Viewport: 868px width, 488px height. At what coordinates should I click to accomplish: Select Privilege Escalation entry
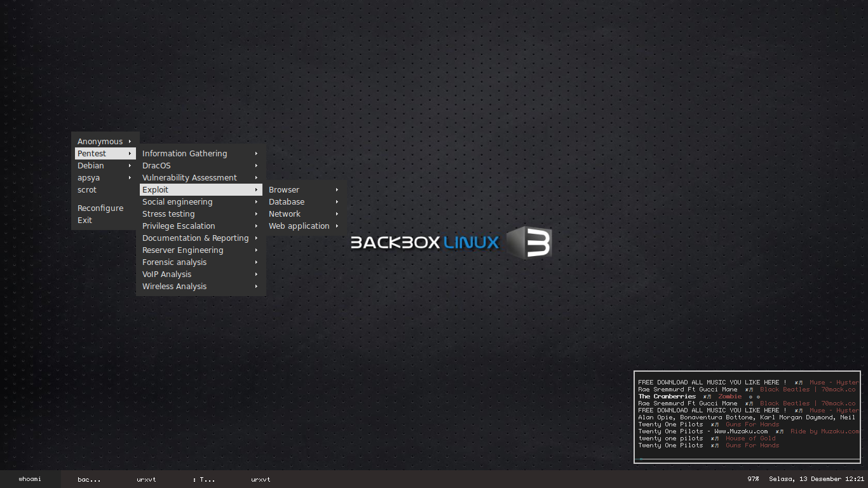click(x=177, y=226)
